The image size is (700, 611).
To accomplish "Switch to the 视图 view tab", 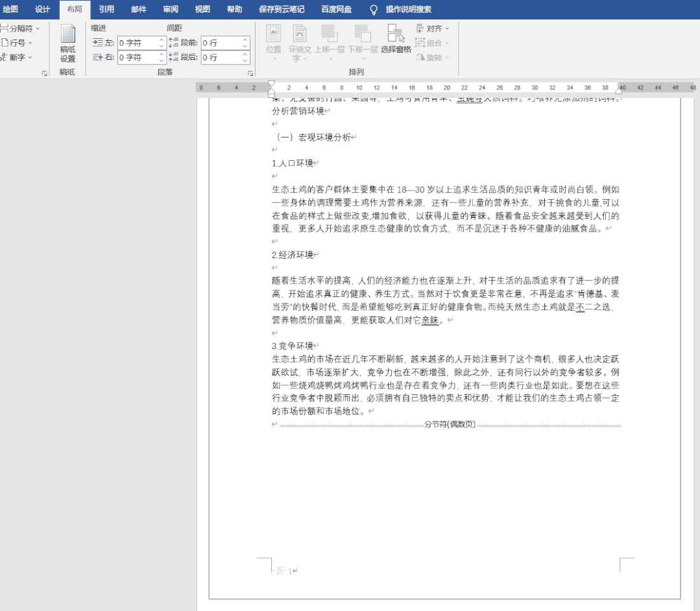I will [202, 9].
